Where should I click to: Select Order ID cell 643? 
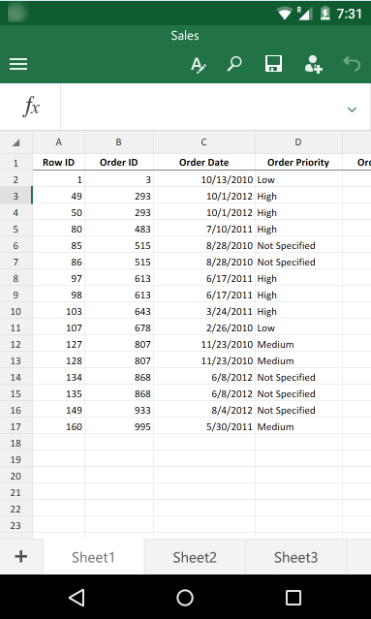(x=119, y=311)
